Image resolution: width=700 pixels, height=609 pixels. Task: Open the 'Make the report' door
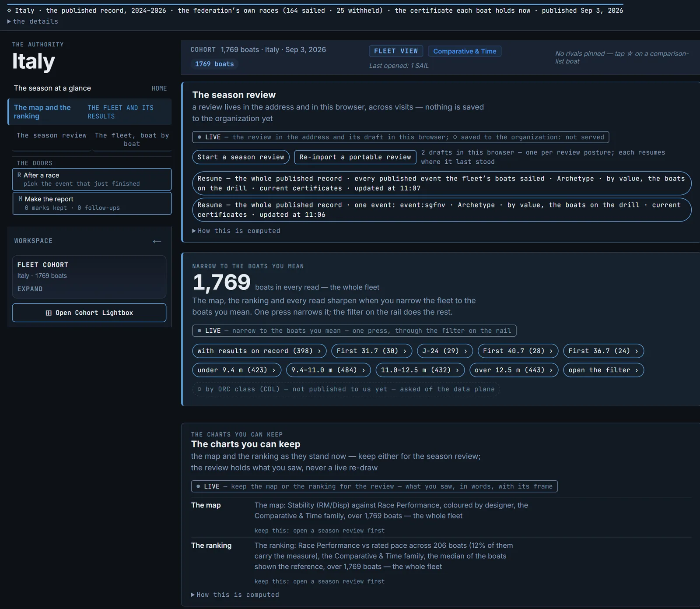[x=92, y=203]
